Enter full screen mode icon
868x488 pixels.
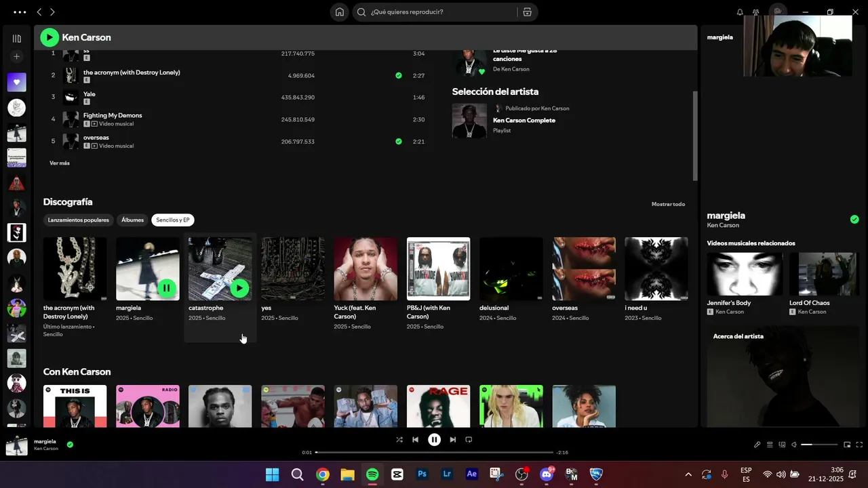pos(860,445)
